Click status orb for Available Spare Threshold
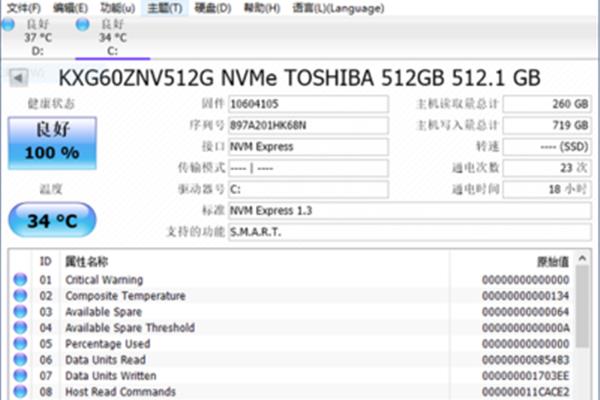Image resolution: width=600 pixels, height=400 pixels. tap(20, 328)
